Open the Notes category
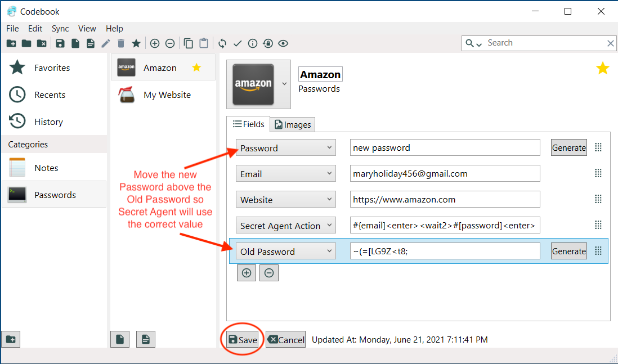 click(x=55, y=168)
